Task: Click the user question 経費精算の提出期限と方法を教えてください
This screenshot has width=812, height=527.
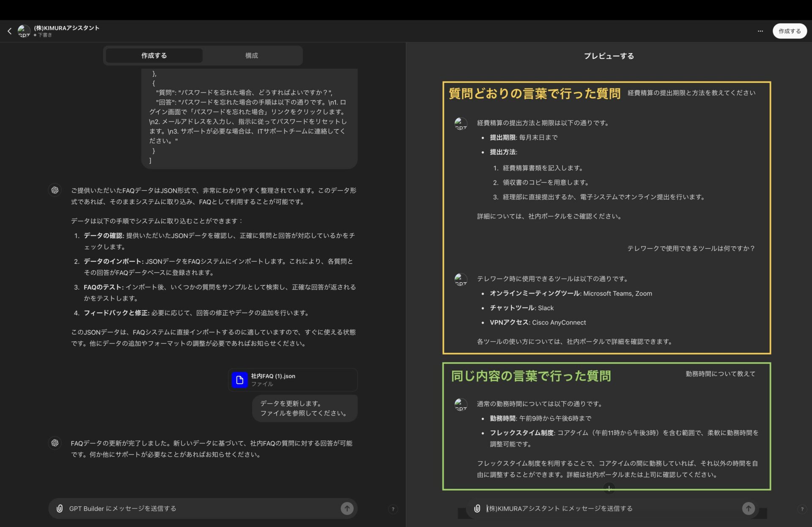Action: 691,93
